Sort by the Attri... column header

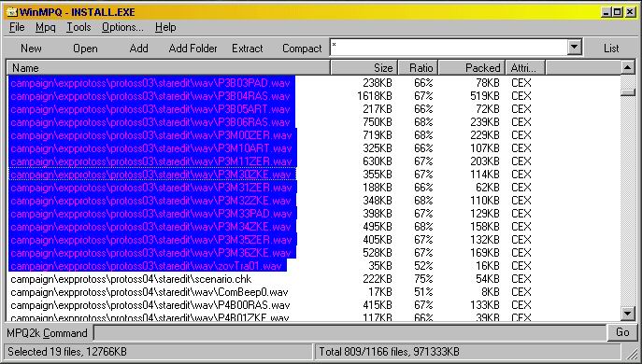point(525,67)
